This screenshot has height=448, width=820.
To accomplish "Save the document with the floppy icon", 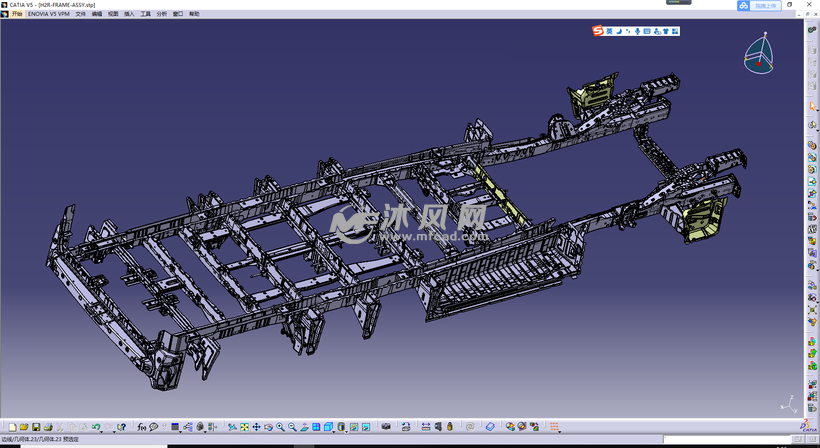I will click(x=36, y=427).
